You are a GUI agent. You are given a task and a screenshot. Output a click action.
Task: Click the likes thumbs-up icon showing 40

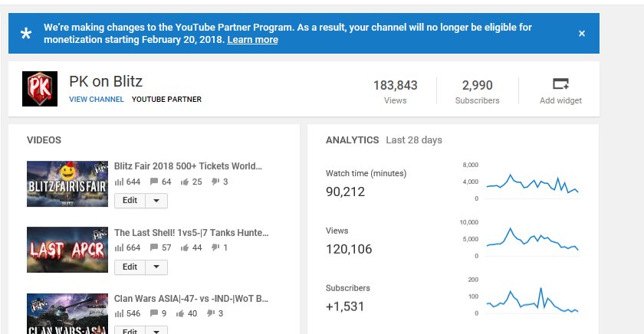[180, 313]
